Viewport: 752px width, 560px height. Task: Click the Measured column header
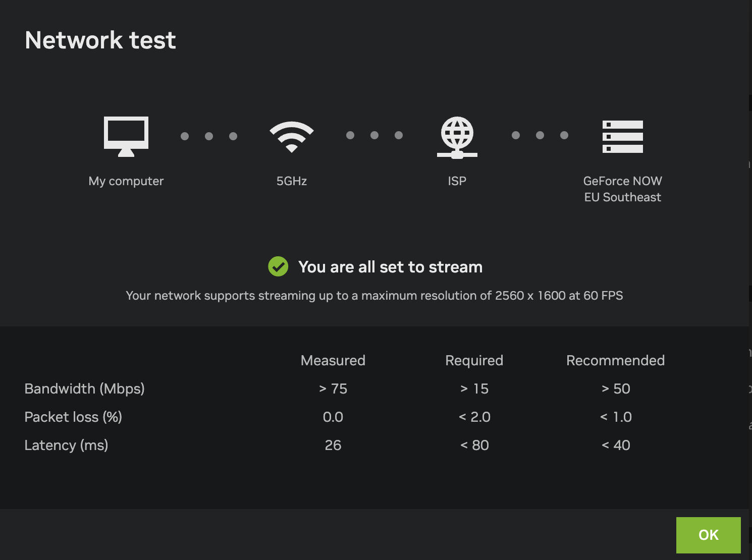pyautogui.click(x=333, y=360)
